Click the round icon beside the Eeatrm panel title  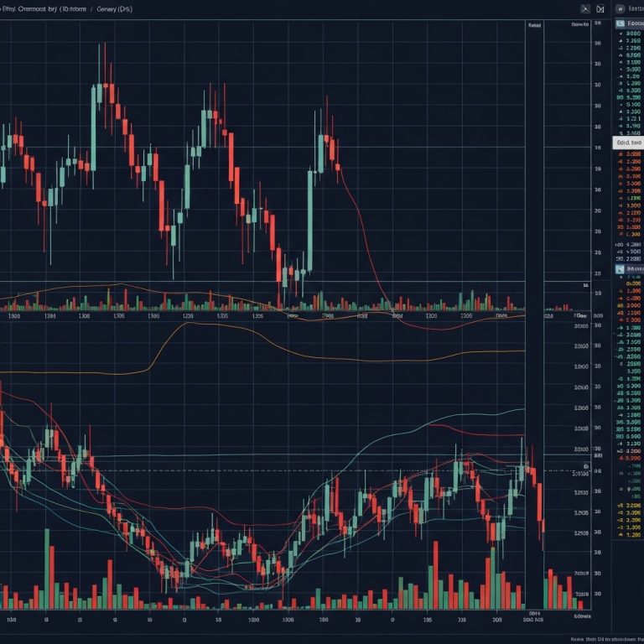click(x=618, y=8)
